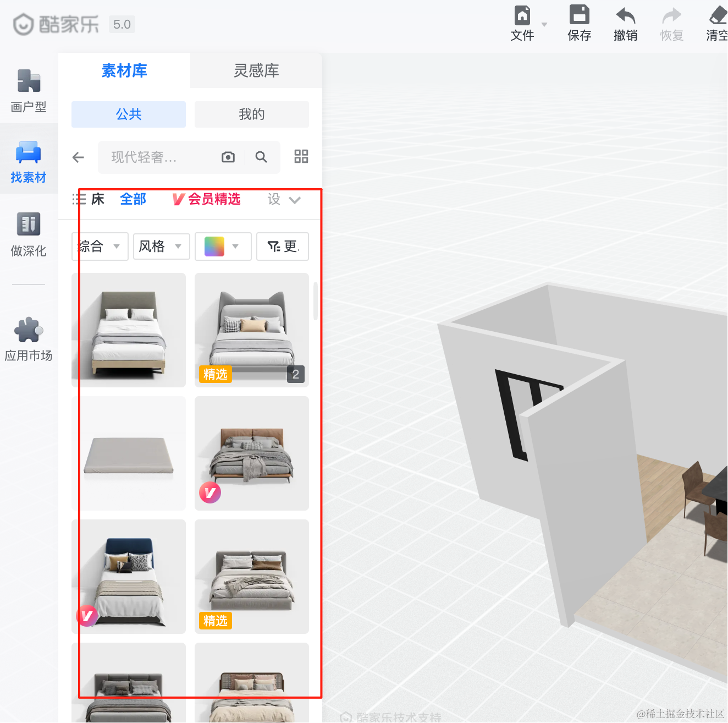Open the rainbow color filter dropdown
728x723 pixels.
223,247
